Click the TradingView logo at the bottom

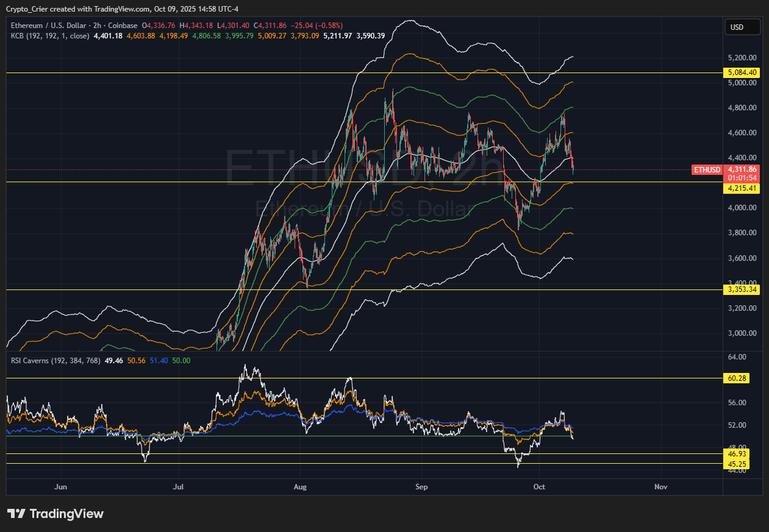[x=55, y=514]
